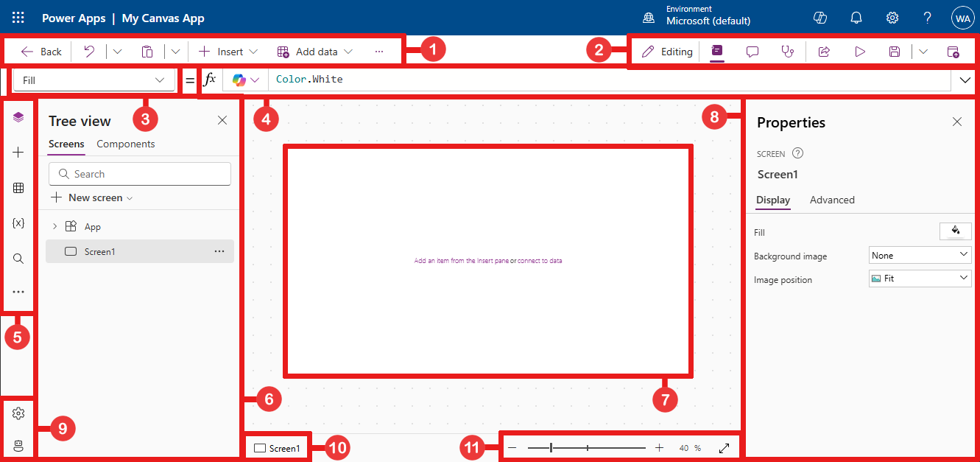The width and height of the screenshot is (980, 462).
Task: Switch to the Display tab
Action: click(x=773, y=200)
